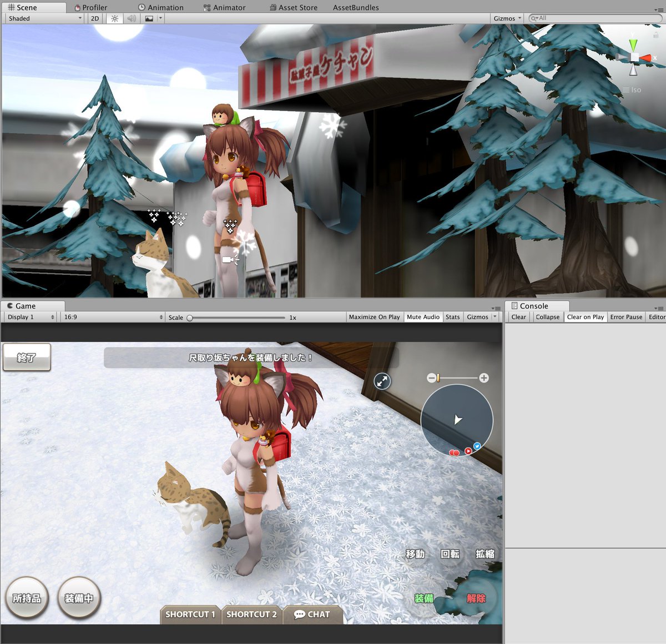The width and height of the screenshot is (666, 644).
Task: Click the center cube of orientation gizmo
Action: point(634,58)
